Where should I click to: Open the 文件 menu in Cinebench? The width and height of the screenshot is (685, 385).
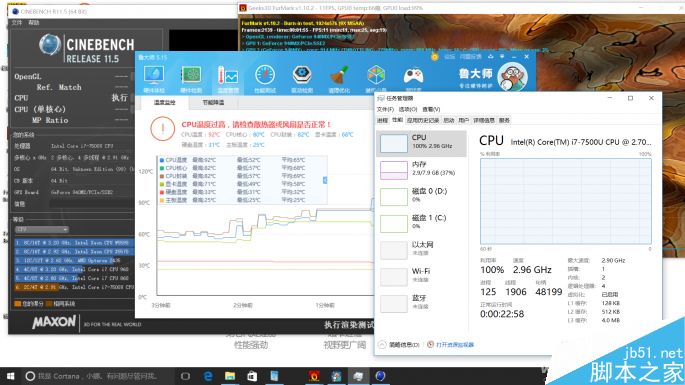[x=17, y=22]
